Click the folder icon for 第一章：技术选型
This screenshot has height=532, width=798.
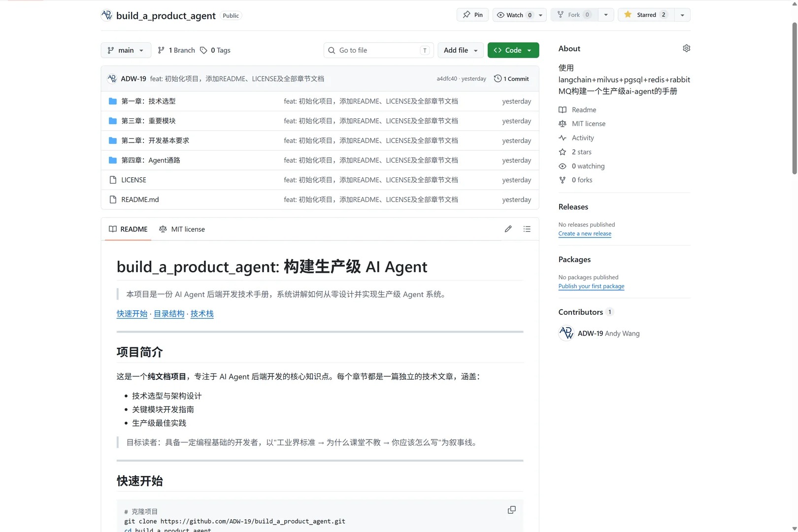[113, 101]
